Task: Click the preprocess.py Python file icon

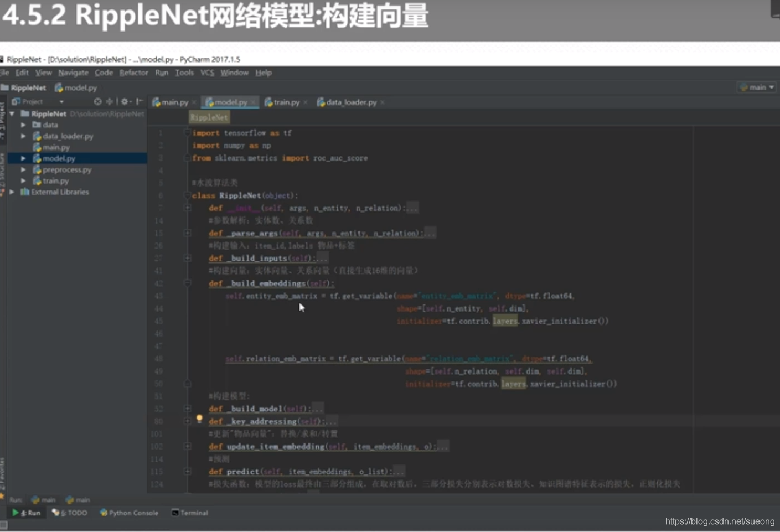Action: (37, 169)
